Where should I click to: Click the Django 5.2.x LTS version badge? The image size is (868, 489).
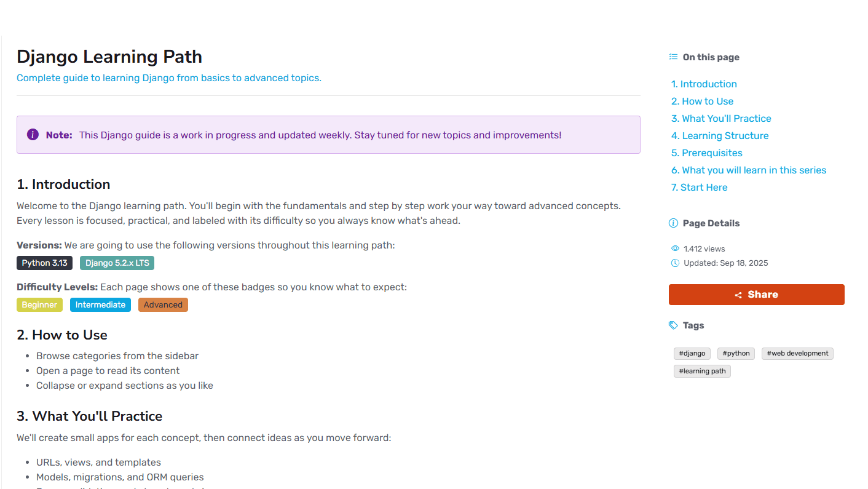tap(117, 263)
